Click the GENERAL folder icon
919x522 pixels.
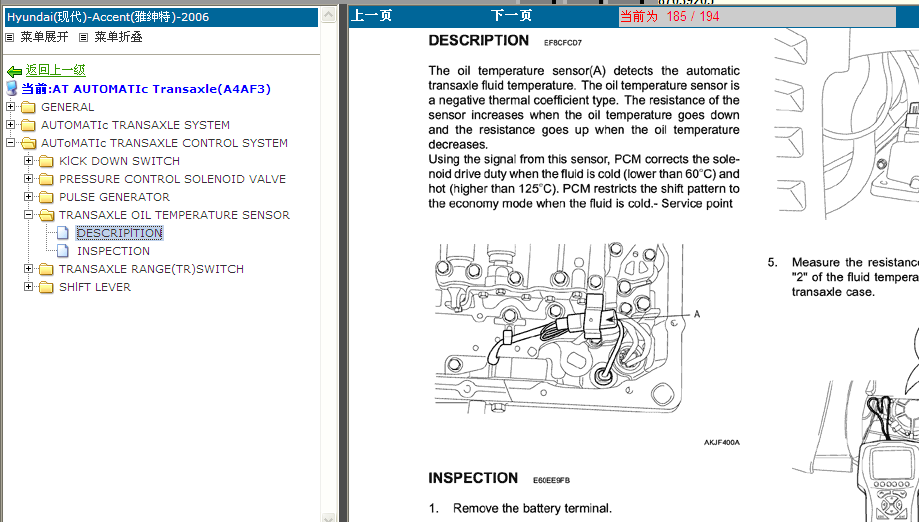point(28,108)
